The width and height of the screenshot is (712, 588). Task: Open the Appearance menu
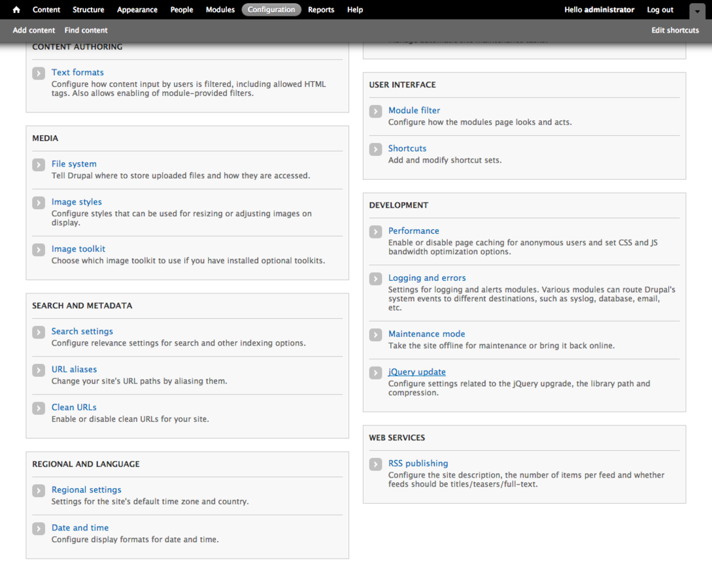[137, 10]
